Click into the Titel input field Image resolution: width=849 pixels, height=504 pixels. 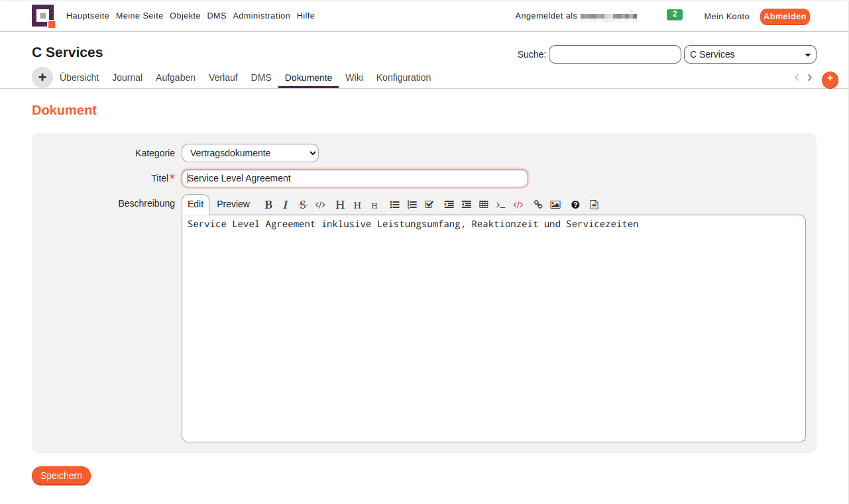355,177
